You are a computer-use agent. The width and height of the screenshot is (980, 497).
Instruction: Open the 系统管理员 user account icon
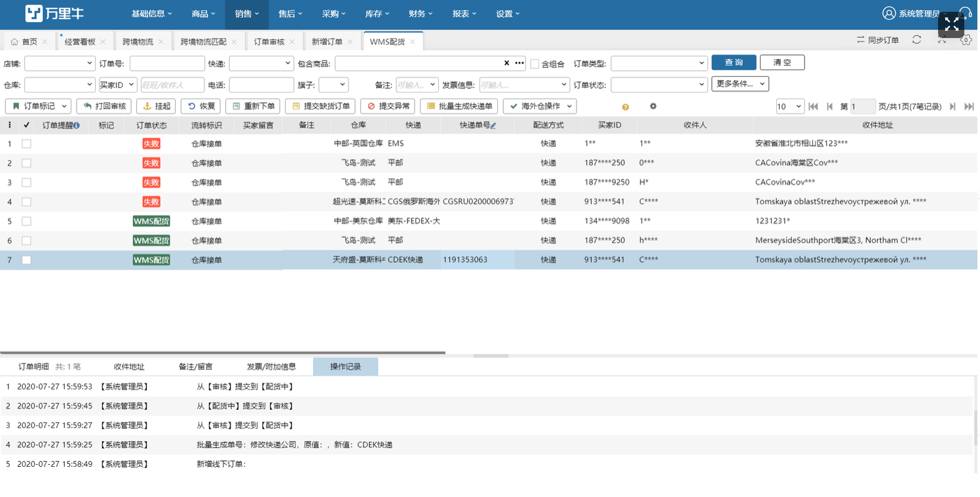point(889,13)
